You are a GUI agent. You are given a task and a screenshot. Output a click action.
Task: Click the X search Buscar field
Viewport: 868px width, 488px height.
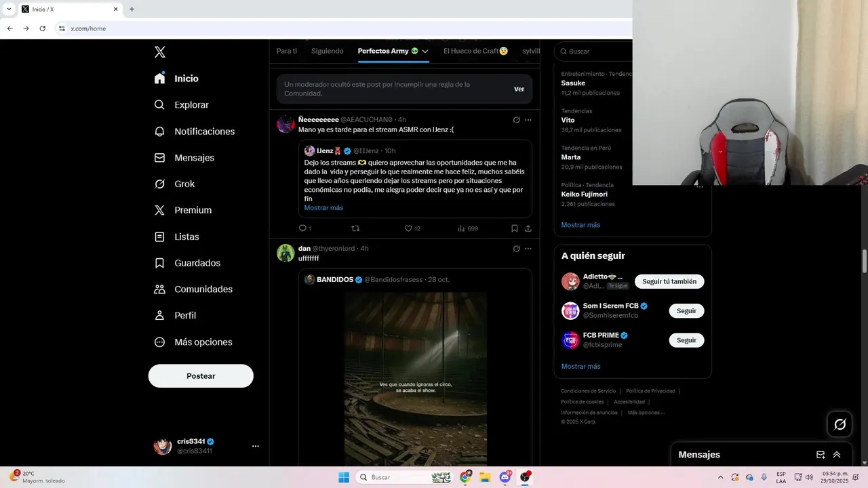tap(593, 52)
